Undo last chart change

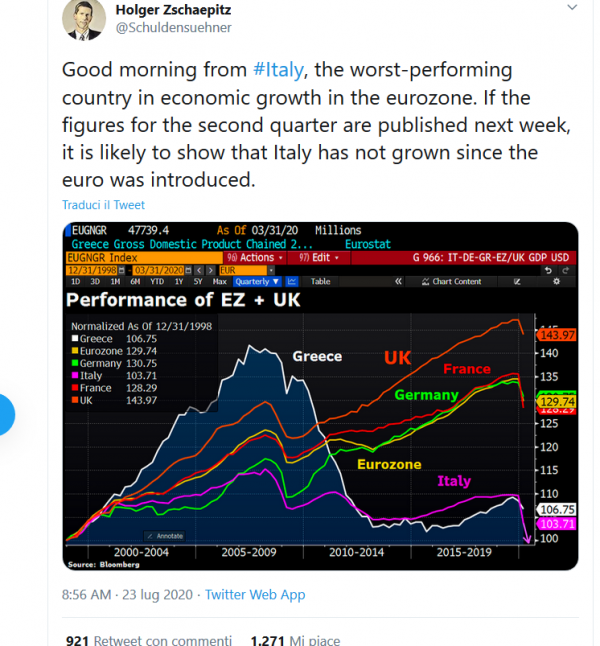pos(548,270)
